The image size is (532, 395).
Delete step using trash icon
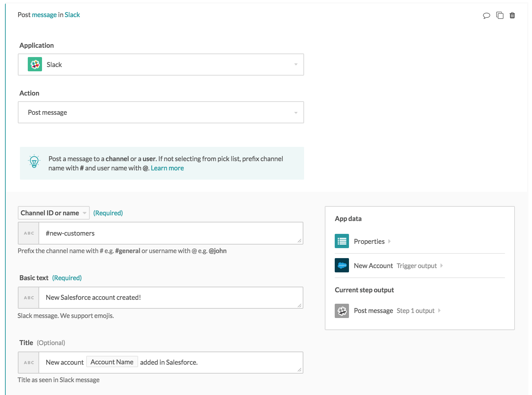point(512,15)
